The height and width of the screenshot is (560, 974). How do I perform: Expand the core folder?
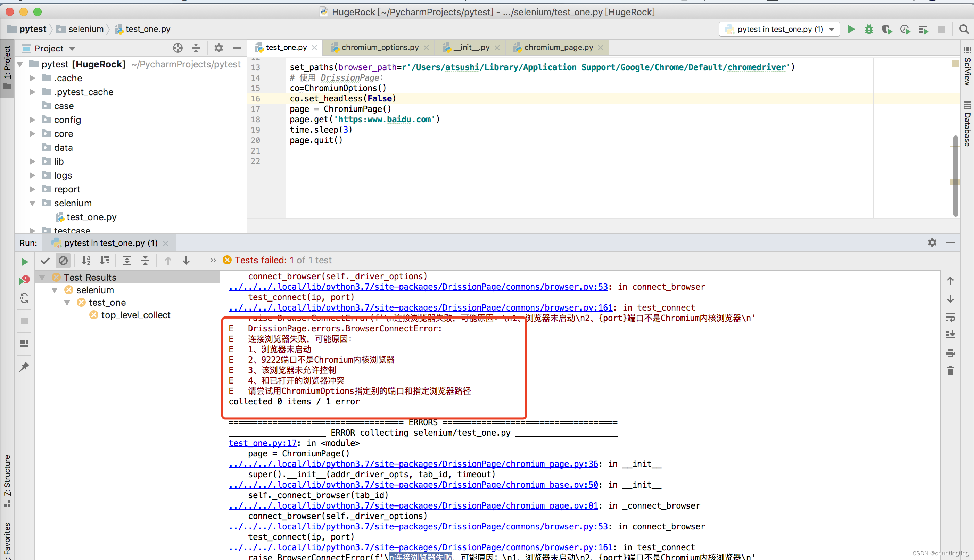click(x=33, y=133)
